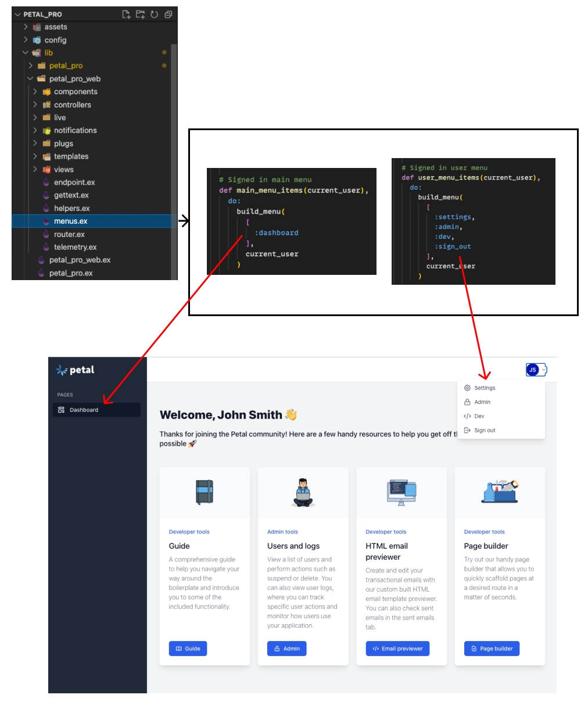588x709 pixels.
Task: Open the JS user avatar menu
Action: click(x=536, y=370)
